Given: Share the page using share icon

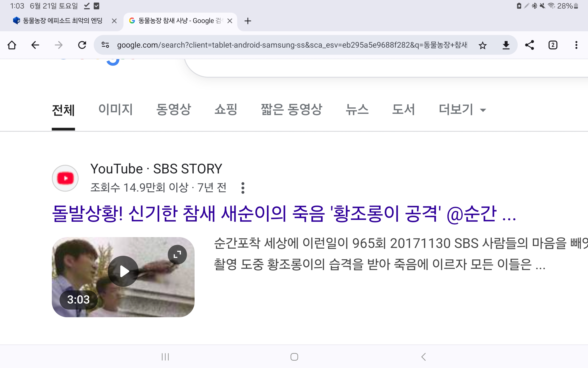Looking at the screenshot, I should click(529, 45).
